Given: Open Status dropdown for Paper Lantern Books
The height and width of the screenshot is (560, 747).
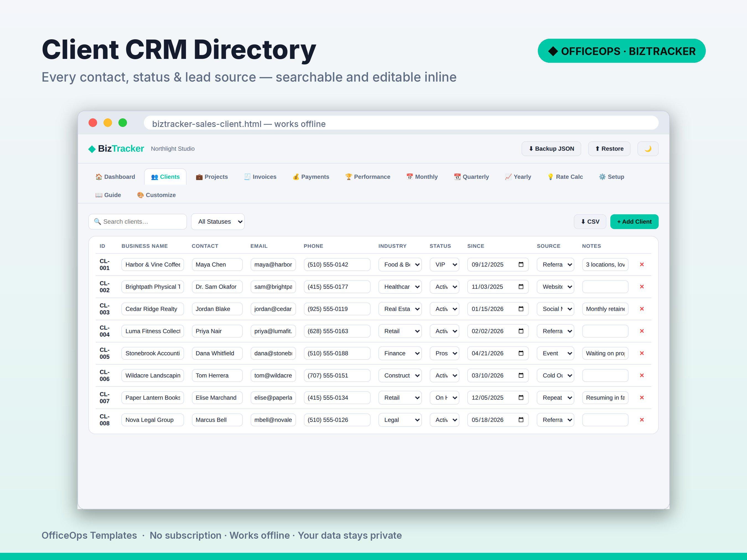Looking at the screenshot, I should coord(444,398).
